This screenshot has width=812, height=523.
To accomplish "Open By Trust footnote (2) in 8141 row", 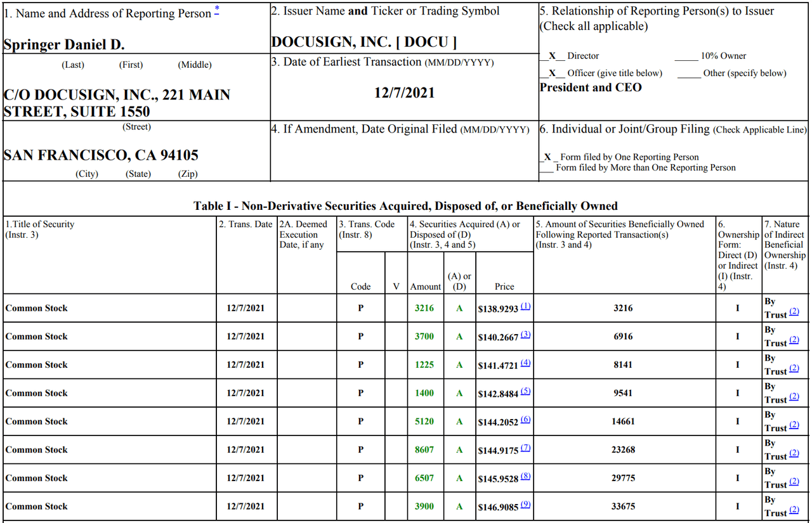I will click(794, 370).
